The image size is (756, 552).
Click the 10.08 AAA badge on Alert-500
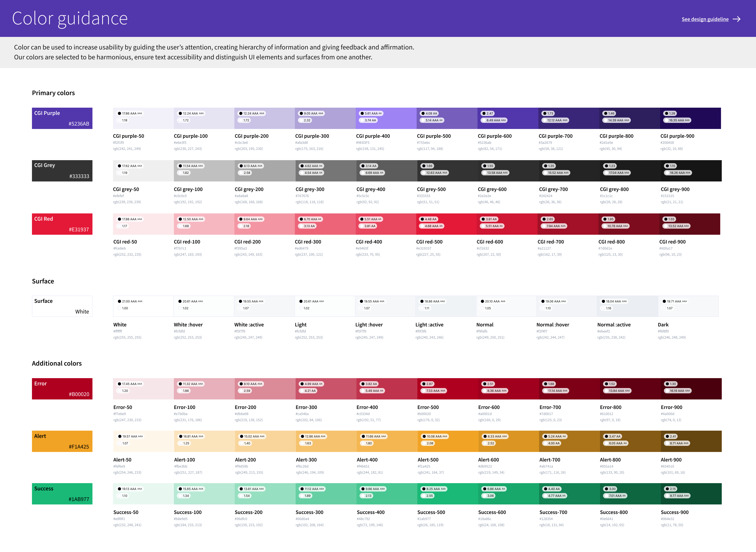point(435,436)
